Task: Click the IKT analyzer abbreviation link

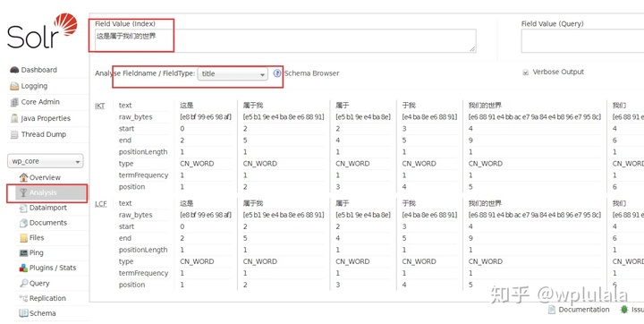Action: point(100,106)
